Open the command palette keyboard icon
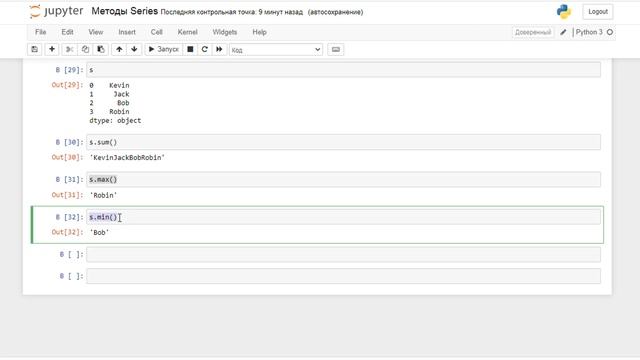The width and height of the screenshot is (640, 360). click(x=336, y=49)
